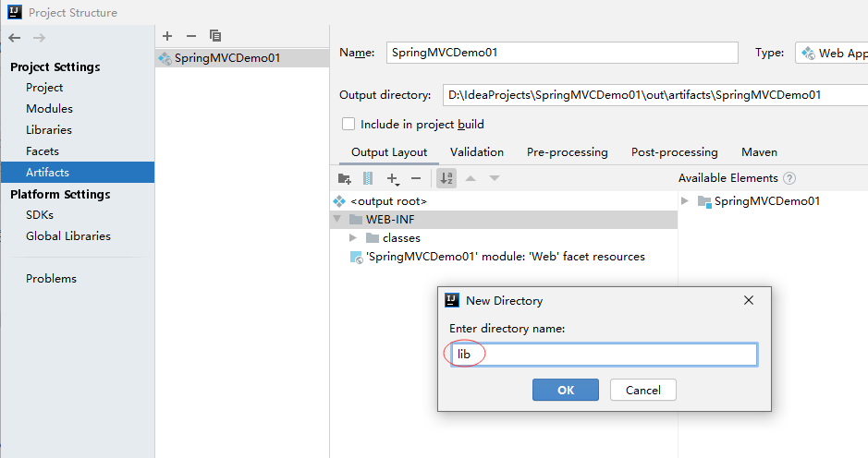
Task: Toggle sort elements by names and types
Action: tap(446, 178)
